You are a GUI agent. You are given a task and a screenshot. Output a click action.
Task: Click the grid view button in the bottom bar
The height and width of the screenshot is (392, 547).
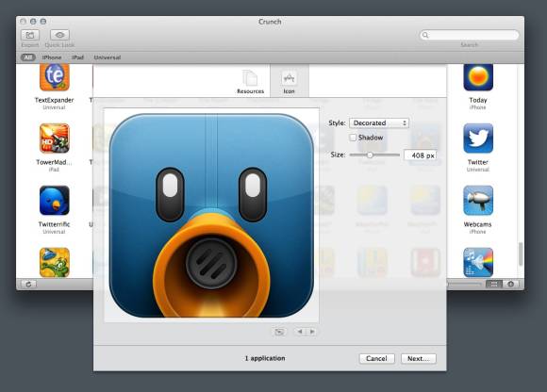coord(493,285)
